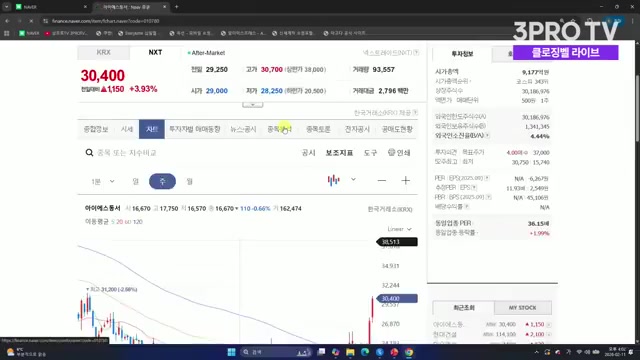Screen dimensions: 640x360
Task: Open the 도구 tools menu
Action: pyautogui.click(x=371, y=153)
